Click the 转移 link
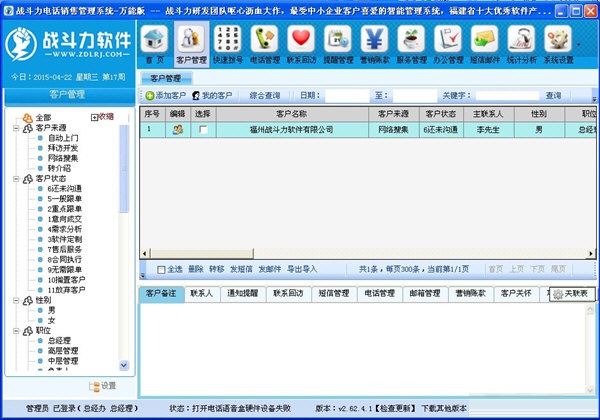This screenshot has height=420, width=600. [x=217, y=269]
